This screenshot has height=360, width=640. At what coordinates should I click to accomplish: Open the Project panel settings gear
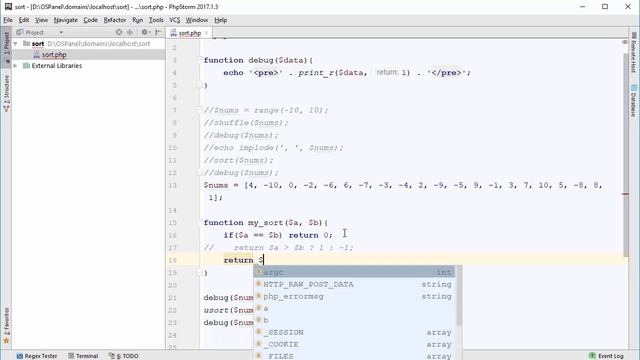[145, 32]
